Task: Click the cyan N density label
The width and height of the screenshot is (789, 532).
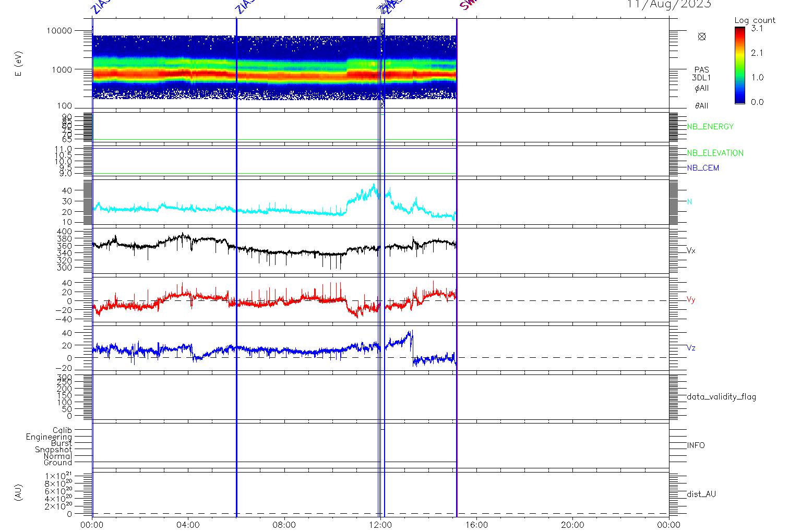Action: (x=689, y=202)
